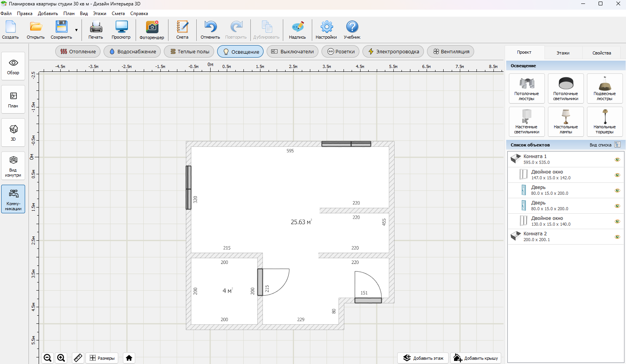Reset view with the home icon
This screenshot has height=364, width=626.
click(x=129, y=358)
